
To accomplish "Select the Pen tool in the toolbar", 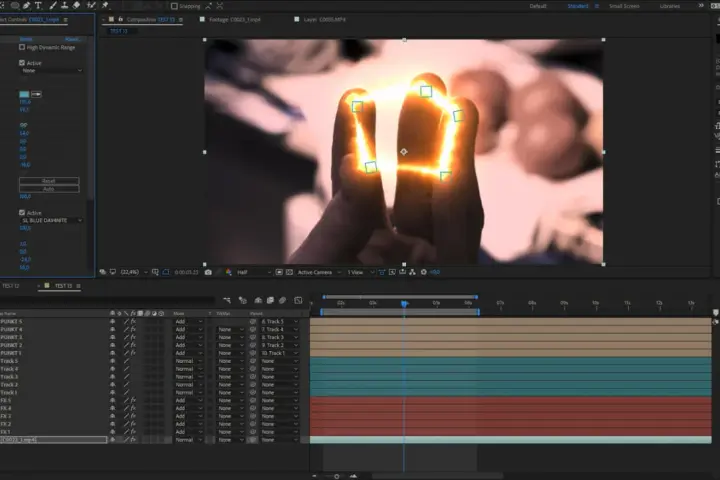I will [27, 6].
